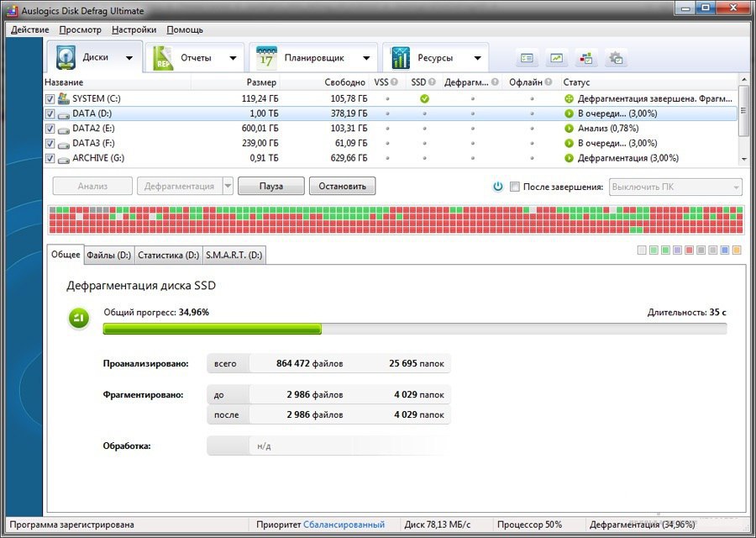Click the Сбалансированный priority link
This screenshot has width=756, height=538.
(x=344, y=525)
